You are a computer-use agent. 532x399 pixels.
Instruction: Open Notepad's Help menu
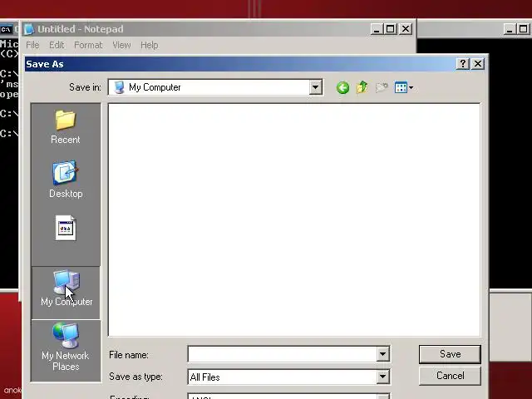[x=150, y=45]
